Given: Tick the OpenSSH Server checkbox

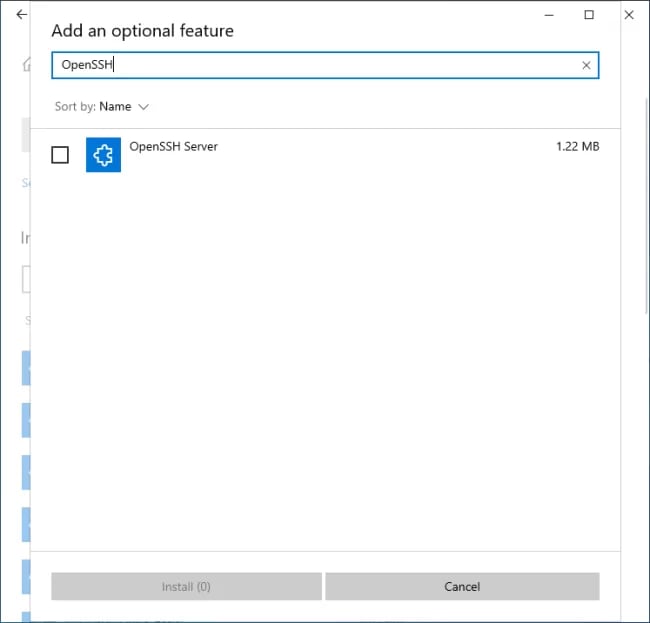Looking at the screenshot, I should tap(60, 155).
